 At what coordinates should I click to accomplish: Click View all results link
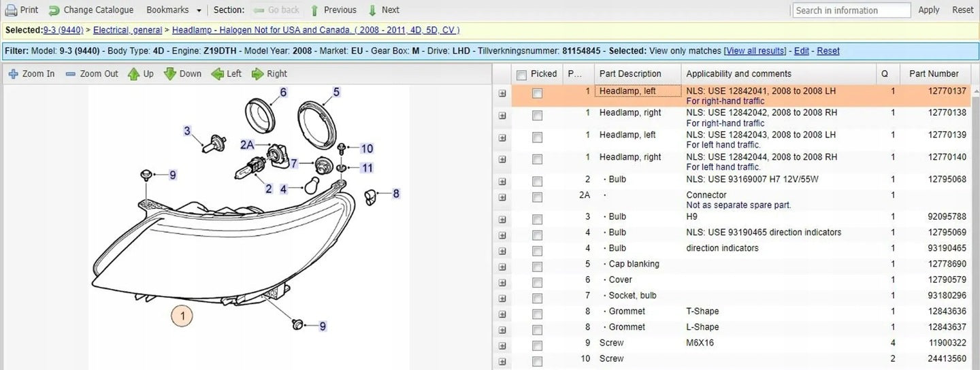pos(755,51)
